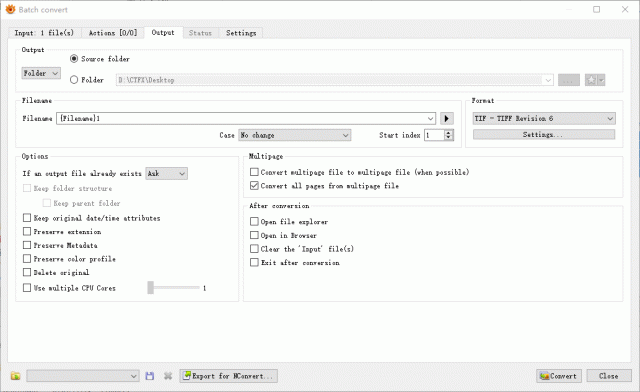The height and width of the screenshot is (392, 640).
Task: Click Export for NConvert button
Action: [x=229, y=376]
